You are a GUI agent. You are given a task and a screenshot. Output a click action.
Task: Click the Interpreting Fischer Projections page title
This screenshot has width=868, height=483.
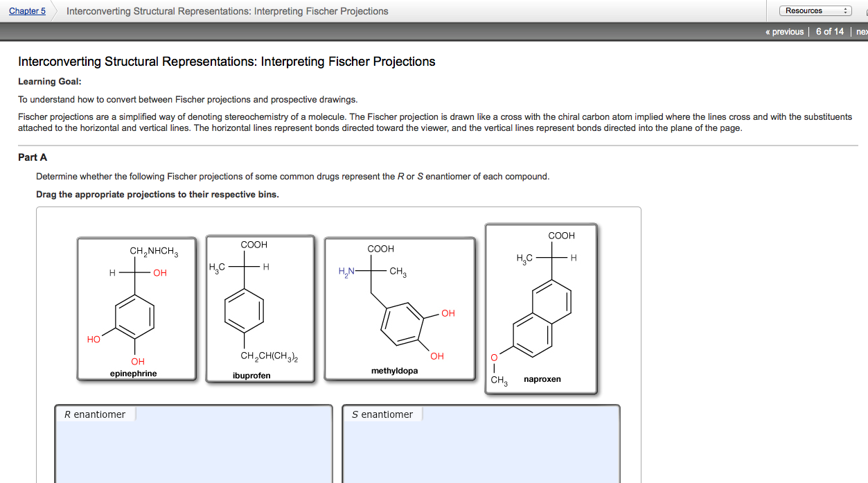tap(226, 61)
